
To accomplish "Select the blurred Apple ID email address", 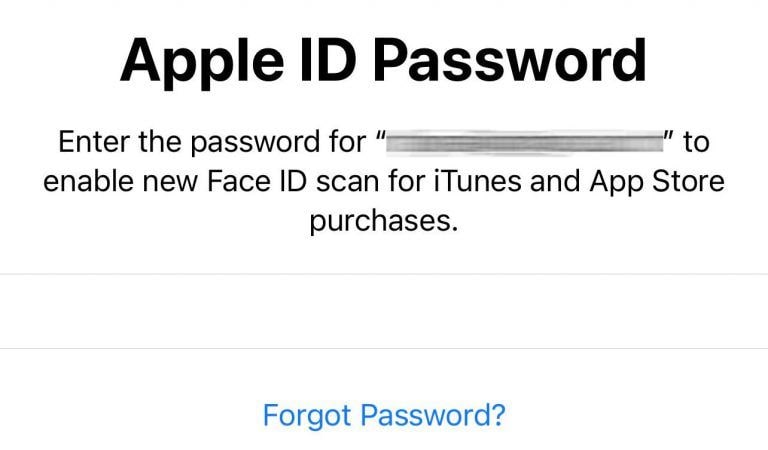I will (x=525, y=142).
